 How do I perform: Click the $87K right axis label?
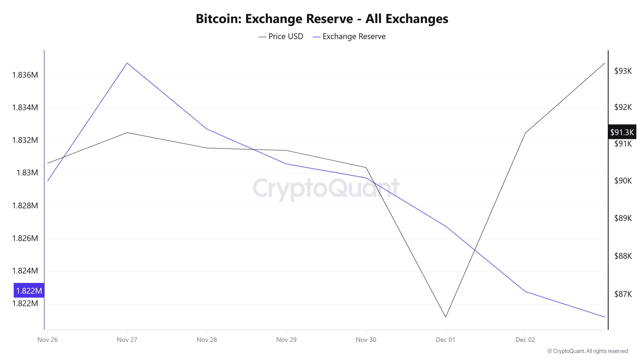click(623, 294)
